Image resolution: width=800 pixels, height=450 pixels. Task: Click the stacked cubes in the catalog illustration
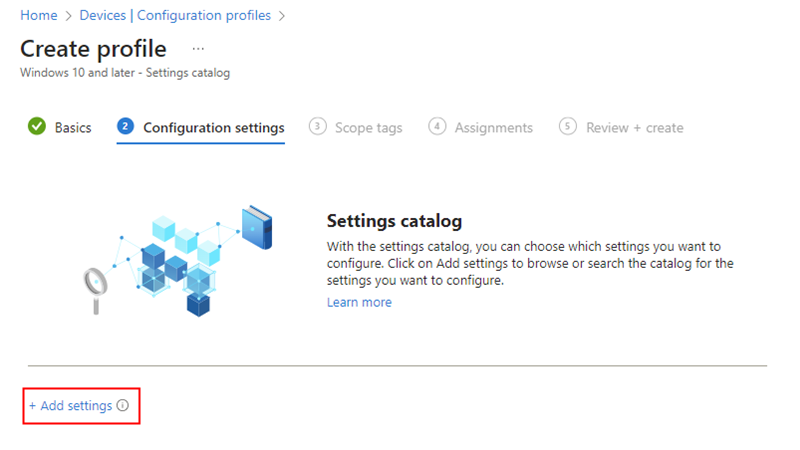coord(176,267)
